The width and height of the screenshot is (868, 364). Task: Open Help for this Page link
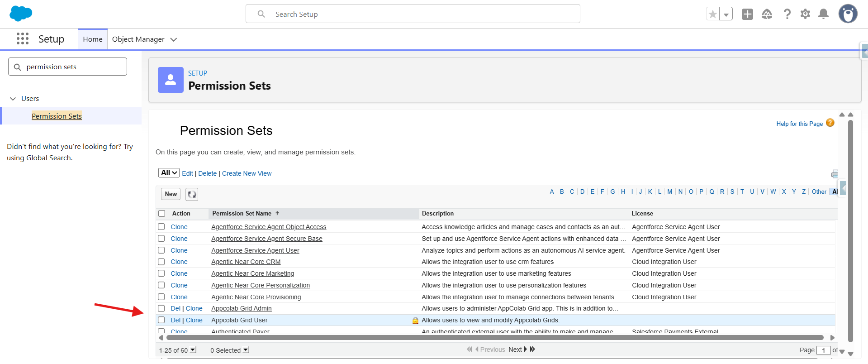pyautogui.click(x=800, y=124)
